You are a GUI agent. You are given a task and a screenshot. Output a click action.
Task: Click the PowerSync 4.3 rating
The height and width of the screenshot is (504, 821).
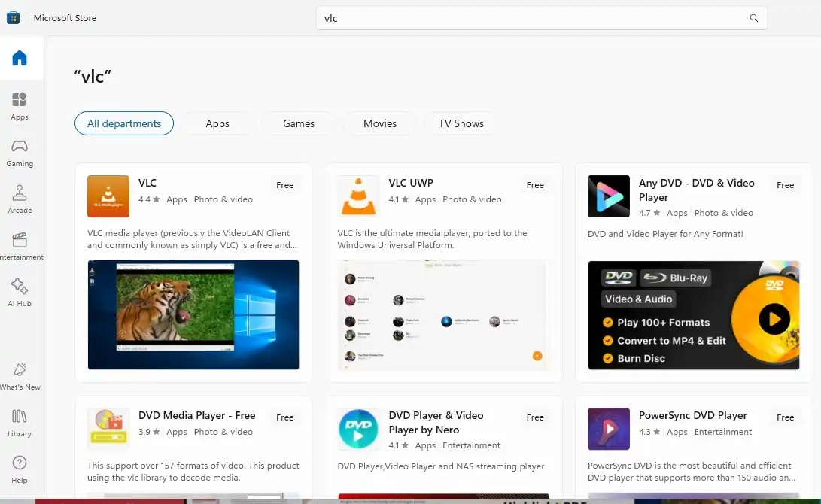pos(649,432)
